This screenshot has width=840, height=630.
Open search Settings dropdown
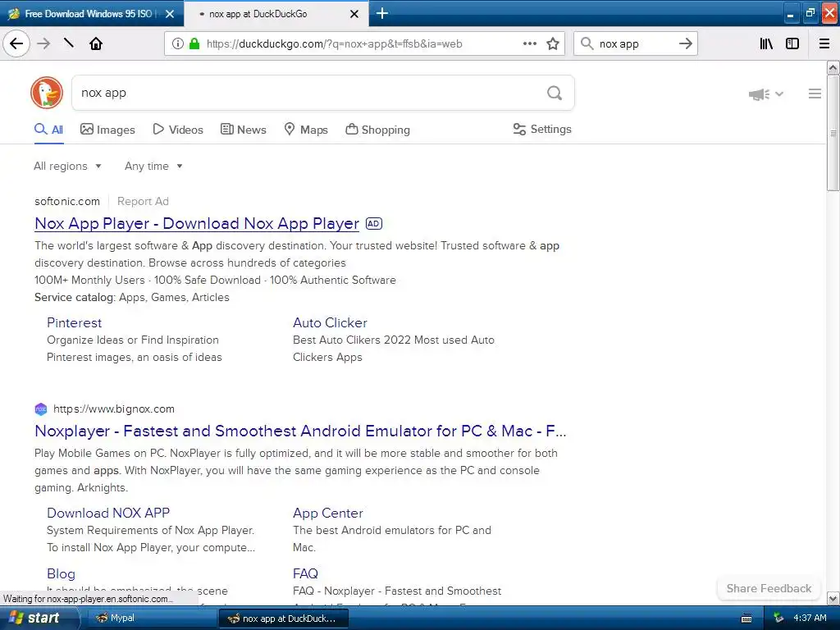tap(542, 129)
